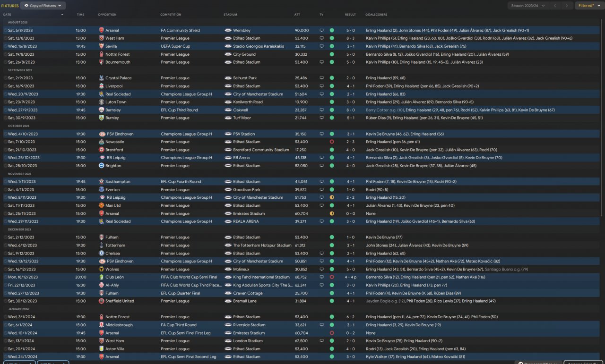Click the Al-Ahly club badge

(x=101, y=285)
